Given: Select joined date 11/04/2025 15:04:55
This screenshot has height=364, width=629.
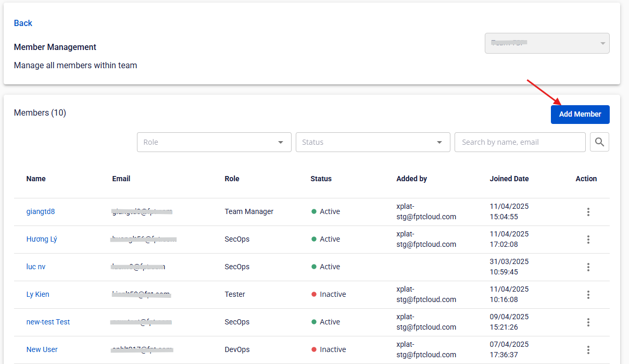Looking at the screenshot, I should tap(509, 211).
